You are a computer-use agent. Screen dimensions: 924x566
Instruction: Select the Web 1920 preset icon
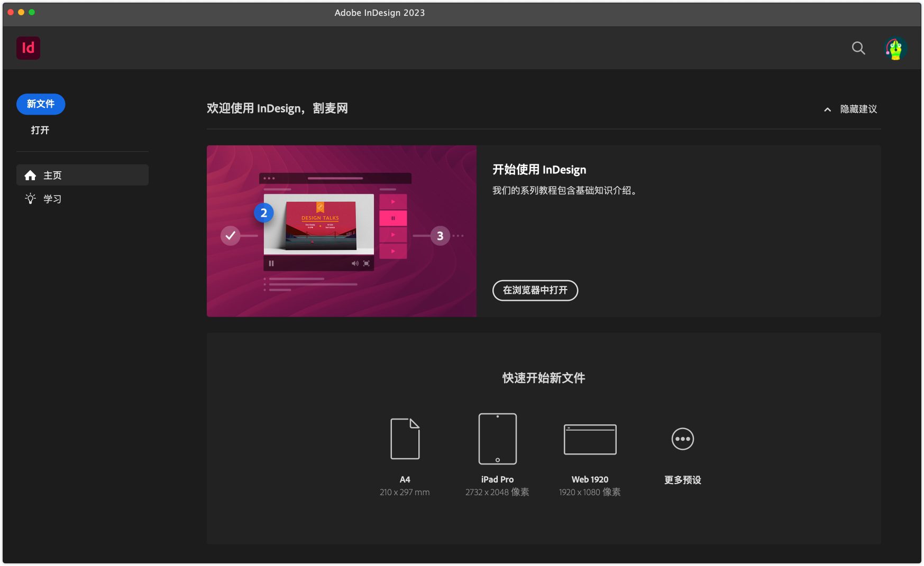(x=590, y=439)
